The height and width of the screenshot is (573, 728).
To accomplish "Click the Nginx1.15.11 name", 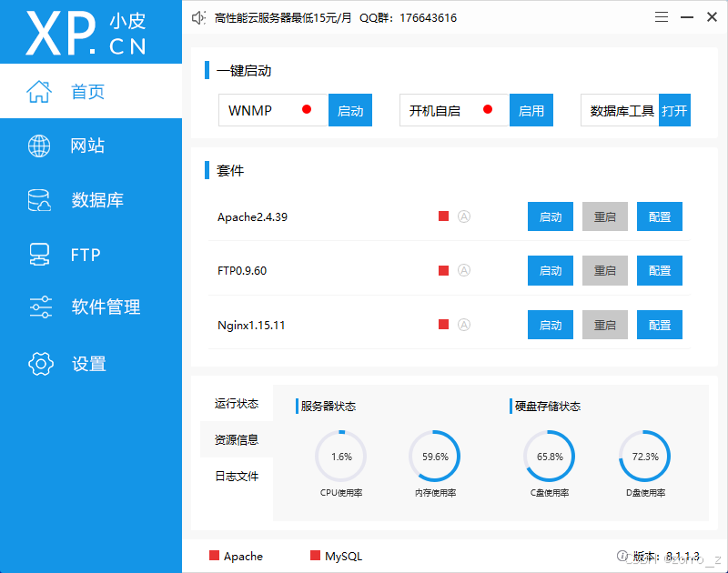I will (x=251, y=325).
